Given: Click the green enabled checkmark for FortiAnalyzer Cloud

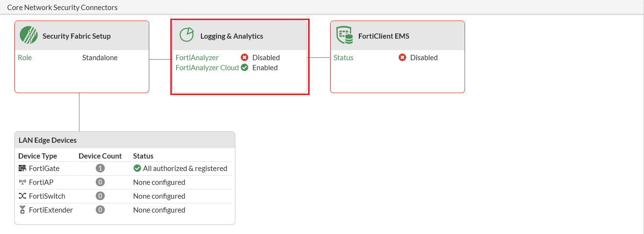Looking at the screenshot, I should tap(244, 68).
